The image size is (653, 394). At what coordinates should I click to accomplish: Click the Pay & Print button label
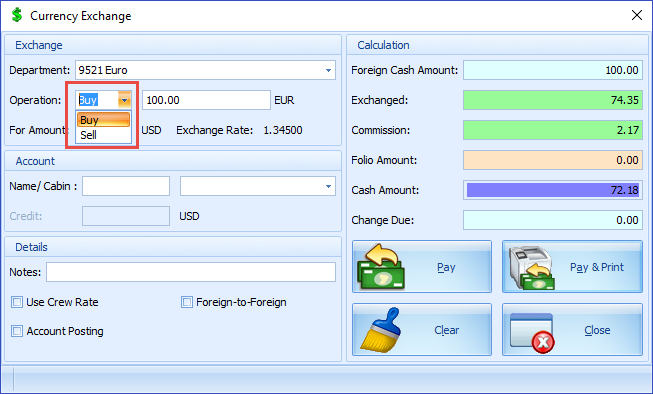click(x=596, y=267)
